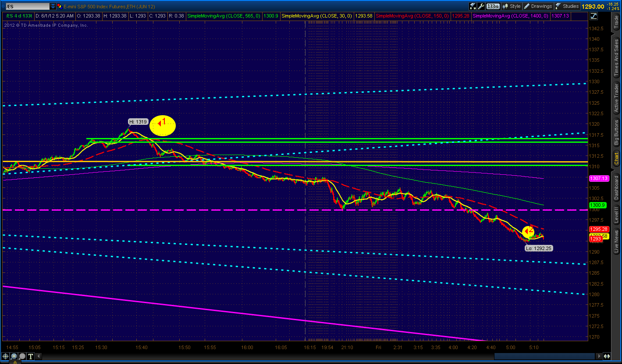Click the 133tk timeframe button
This screenshot has height=364, width=622.
[x=493, y=6]
